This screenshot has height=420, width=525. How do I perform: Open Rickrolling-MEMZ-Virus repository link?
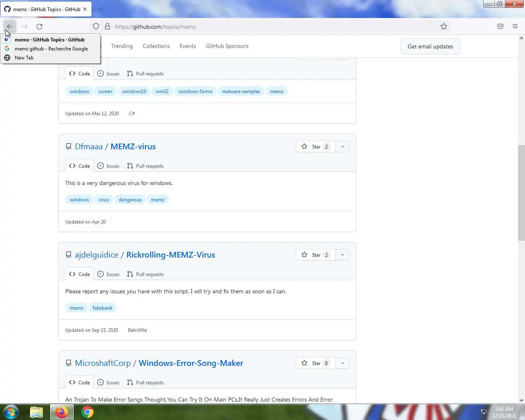click(x=171, y=255)
